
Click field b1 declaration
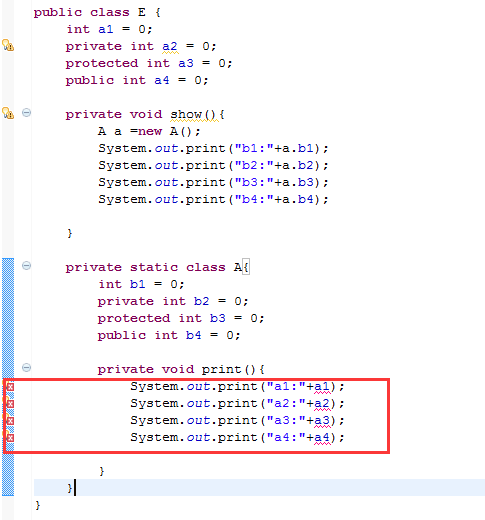click(x=138, y=284)
